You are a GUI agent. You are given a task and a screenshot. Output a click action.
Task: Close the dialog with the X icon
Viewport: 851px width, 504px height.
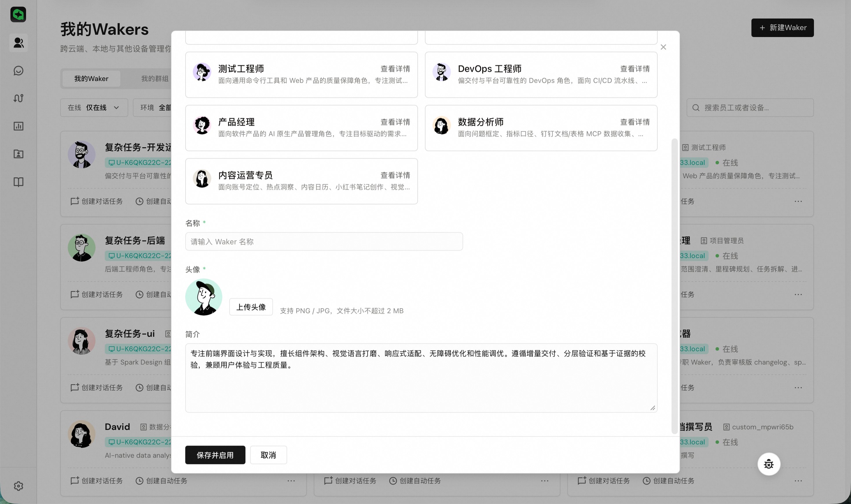click(x=663, y=47)
